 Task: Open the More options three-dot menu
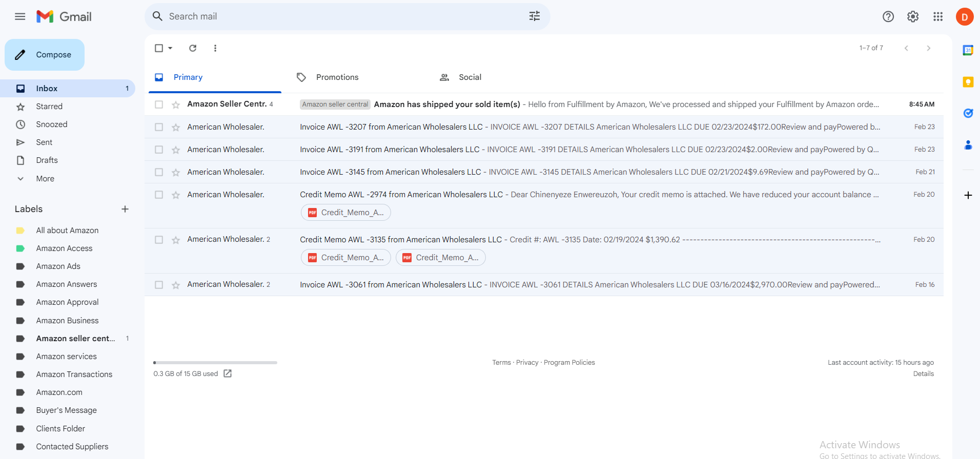pos(215,48)
